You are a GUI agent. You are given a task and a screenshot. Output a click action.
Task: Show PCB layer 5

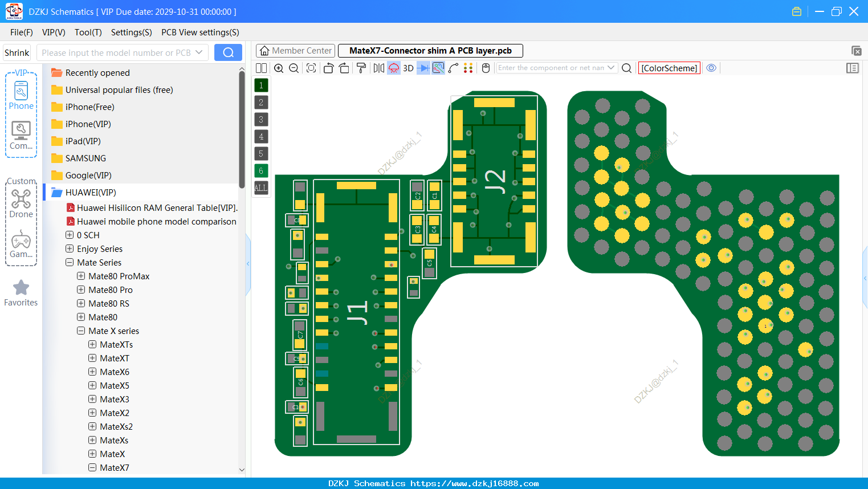pos(261,154)
